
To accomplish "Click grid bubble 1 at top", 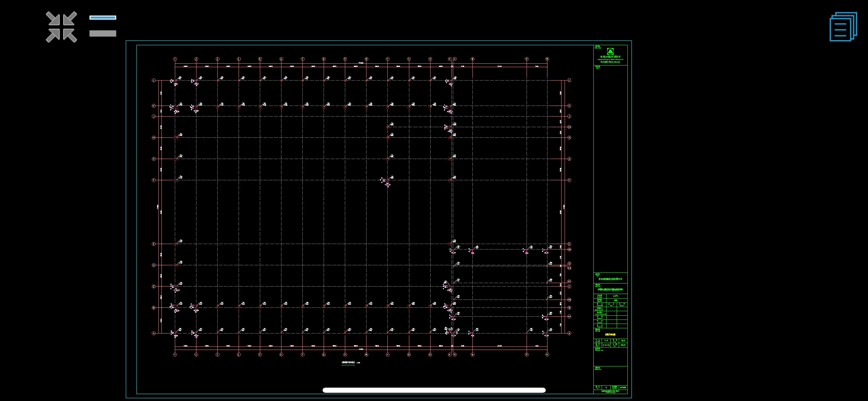I will pyautogui.click(x=175, y=59).
